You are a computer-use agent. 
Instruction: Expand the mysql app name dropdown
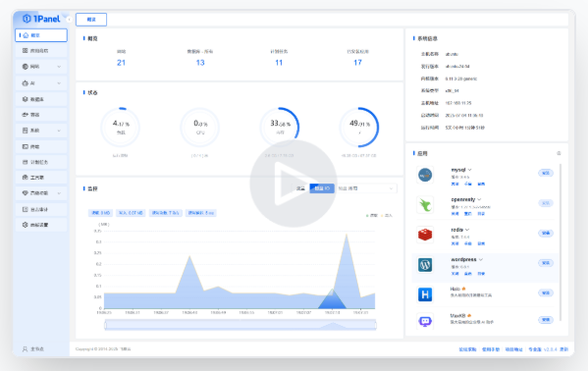pos(469,170)
